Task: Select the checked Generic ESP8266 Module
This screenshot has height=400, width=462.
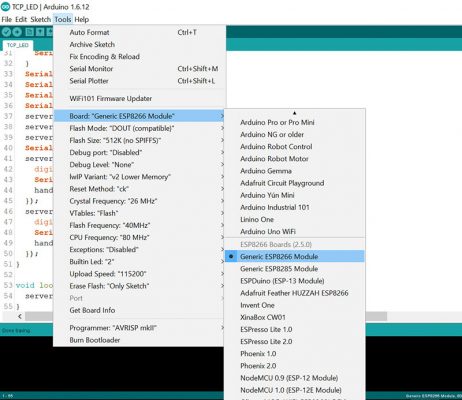Action: (x=295, y=256)
